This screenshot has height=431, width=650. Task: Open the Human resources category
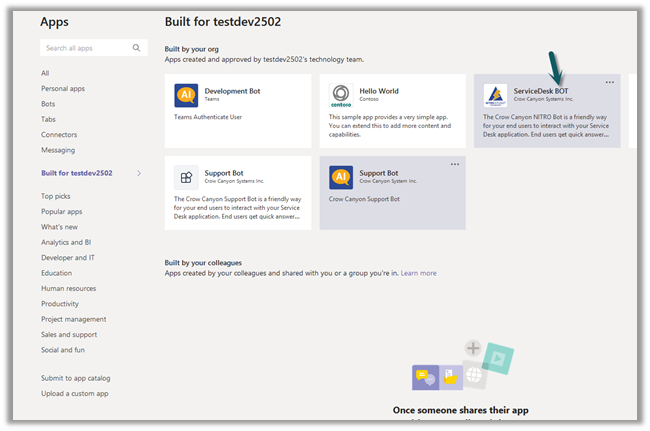click(x=68, y=288)
